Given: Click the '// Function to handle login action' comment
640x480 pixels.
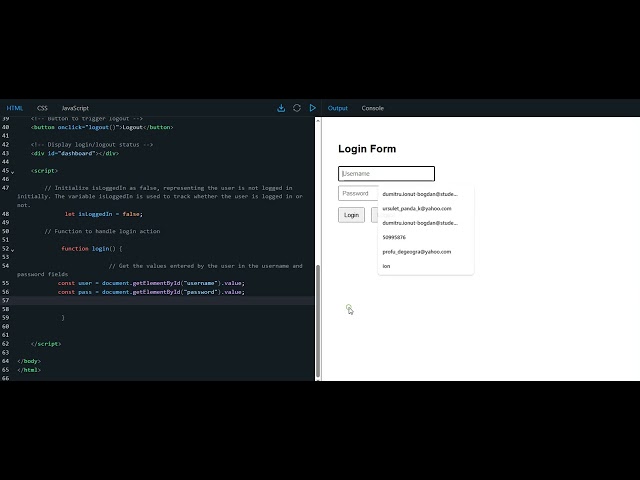Looking at the screenshot, I should point(102,231).
